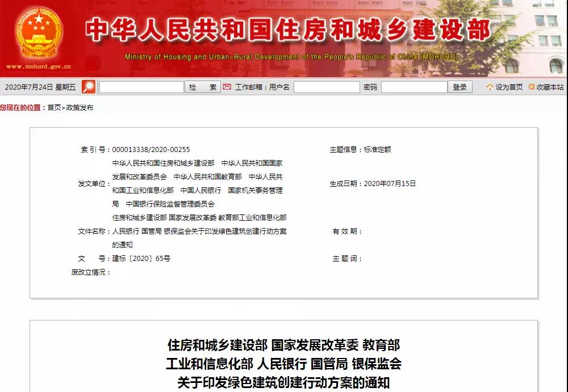Click the document number 建标〔2020〕65号
The image size is (568, 392).
click(141, 259)
